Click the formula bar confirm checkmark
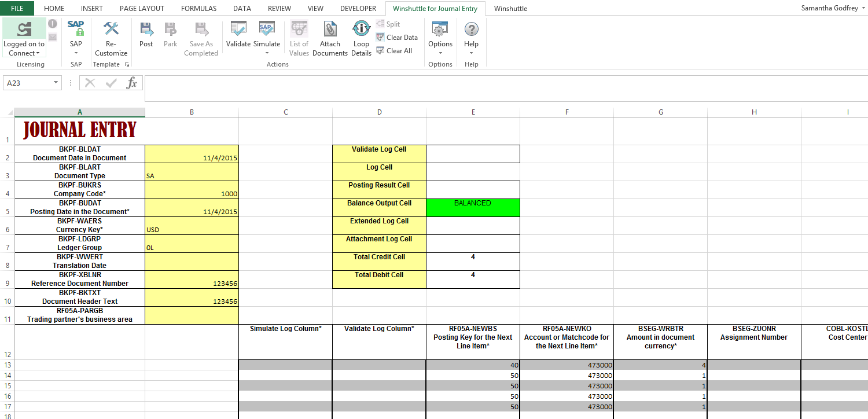Screen dimensions: 868x419 [x=111, y=83]
